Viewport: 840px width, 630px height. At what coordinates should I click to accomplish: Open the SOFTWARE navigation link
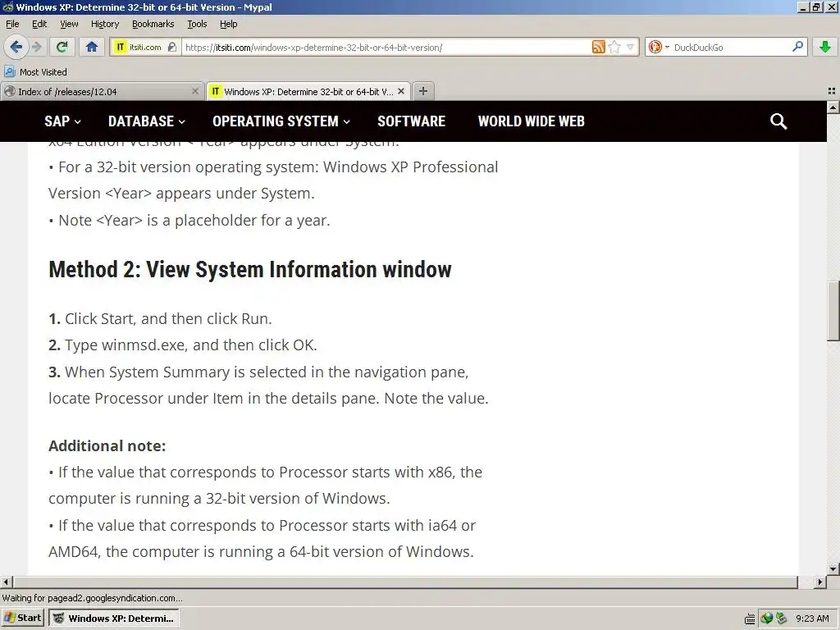pos(412,121)
